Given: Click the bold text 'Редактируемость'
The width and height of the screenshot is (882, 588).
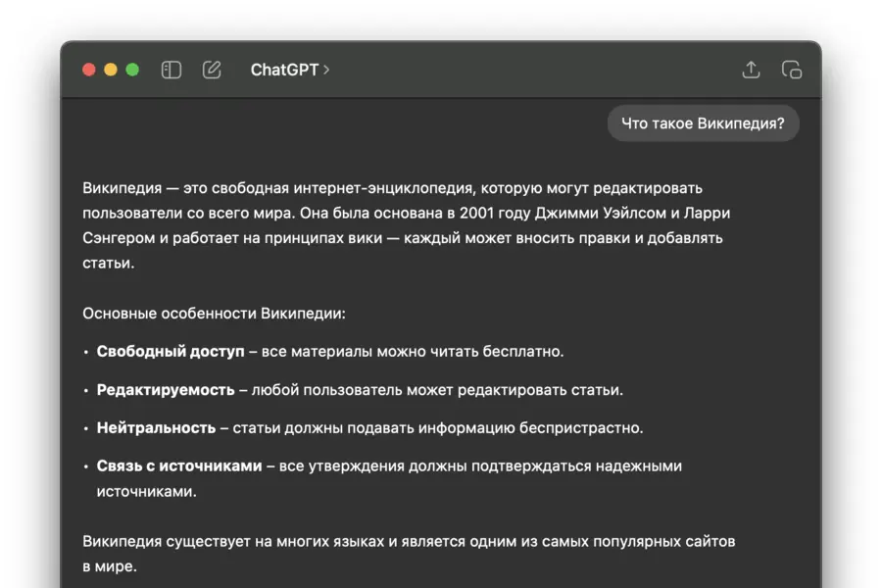Looking at the screenshot, I should coord(166,389).
